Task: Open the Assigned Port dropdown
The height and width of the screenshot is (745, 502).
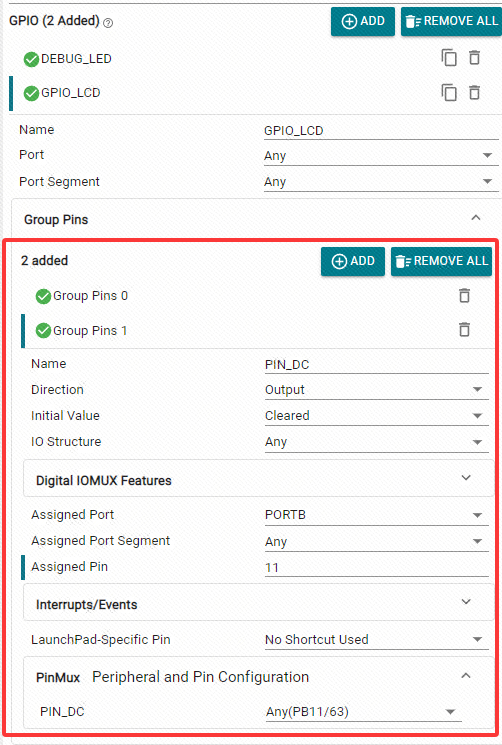Action: (x=376, y=515)
